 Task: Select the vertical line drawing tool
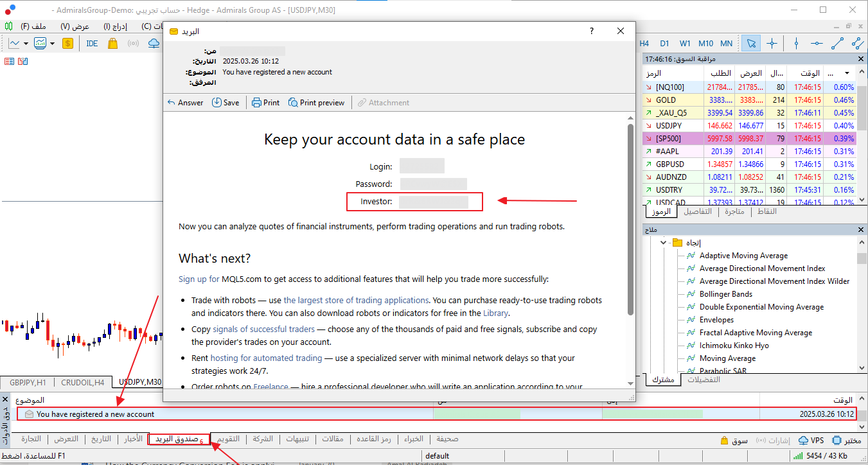[796, 43]
